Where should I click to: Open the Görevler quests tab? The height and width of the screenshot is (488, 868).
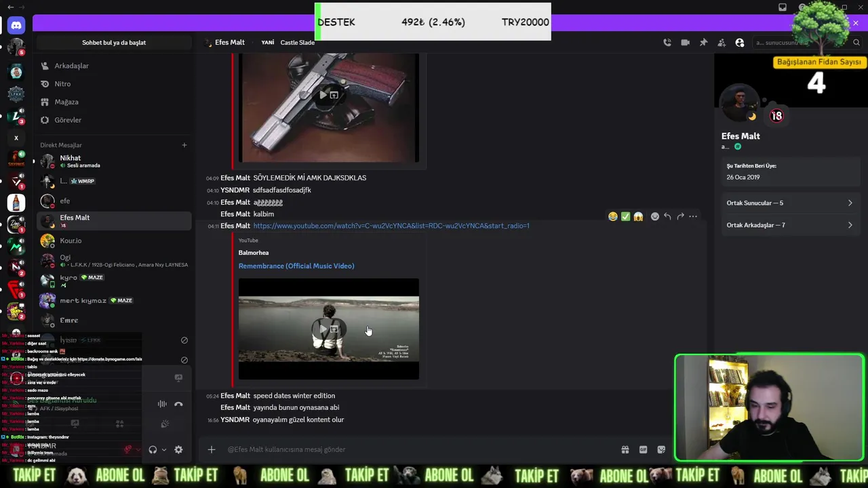(x=114, y=120)
